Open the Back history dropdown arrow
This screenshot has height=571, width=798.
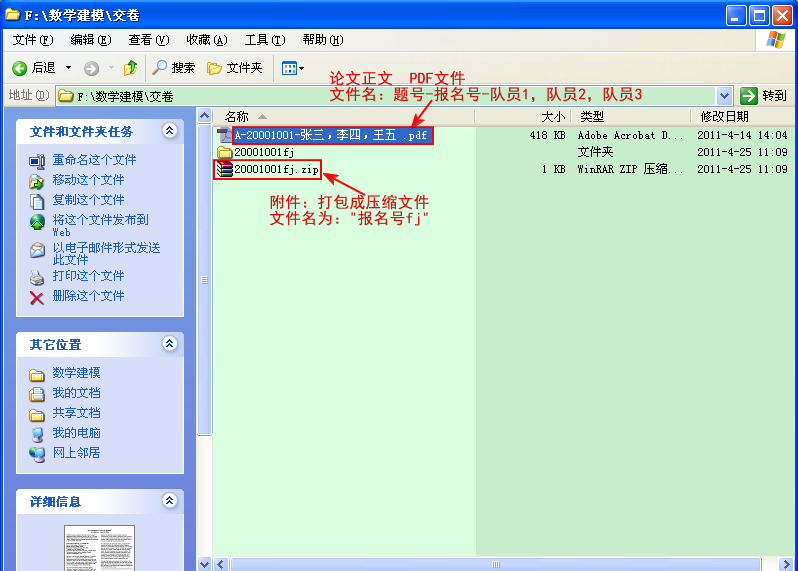pos(68,68)
